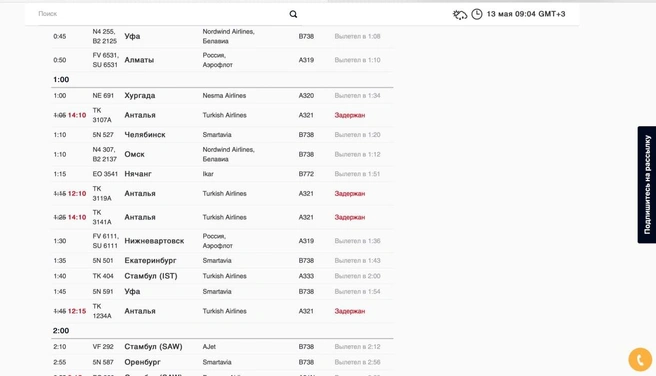This screenshot has width=656, height=376.
Task: Select the Челябинск destination
Action: (145, 135)
